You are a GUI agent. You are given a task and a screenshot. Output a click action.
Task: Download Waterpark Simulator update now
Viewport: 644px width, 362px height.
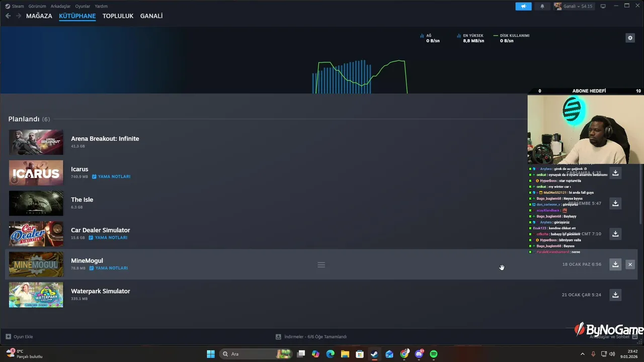pos(615,295)
